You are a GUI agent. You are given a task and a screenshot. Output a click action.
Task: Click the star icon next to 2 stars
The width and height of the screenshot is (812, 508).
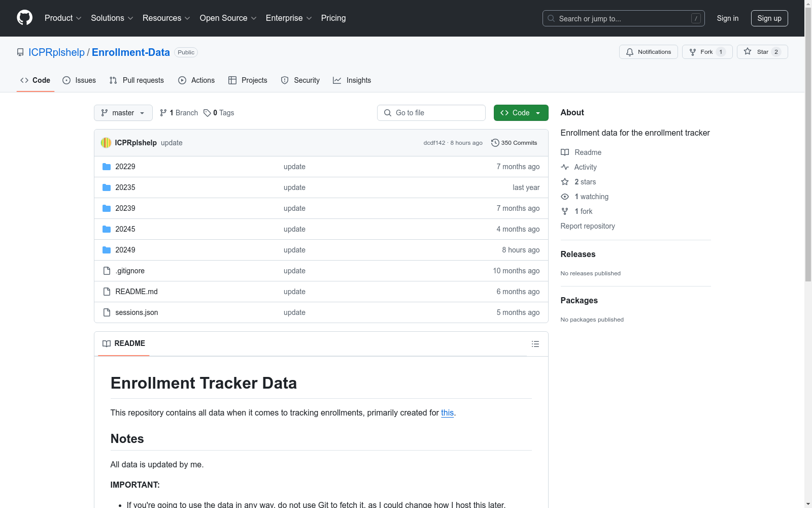click(565, 182)
